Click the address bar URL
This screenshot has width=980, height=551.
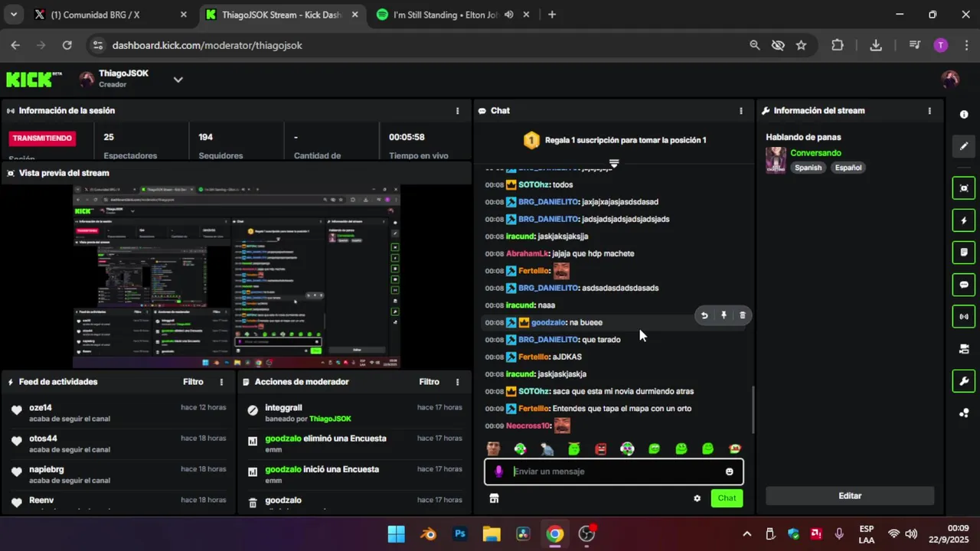coord(207,46)
